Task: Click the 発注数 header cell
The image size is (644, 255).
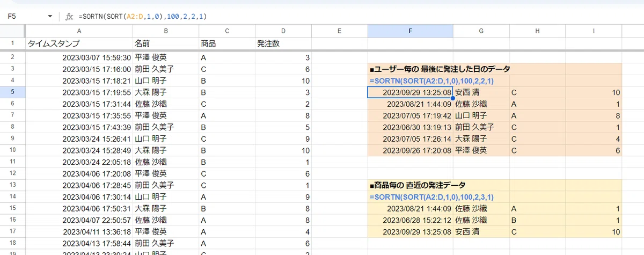Action: (x=283, y=43)
